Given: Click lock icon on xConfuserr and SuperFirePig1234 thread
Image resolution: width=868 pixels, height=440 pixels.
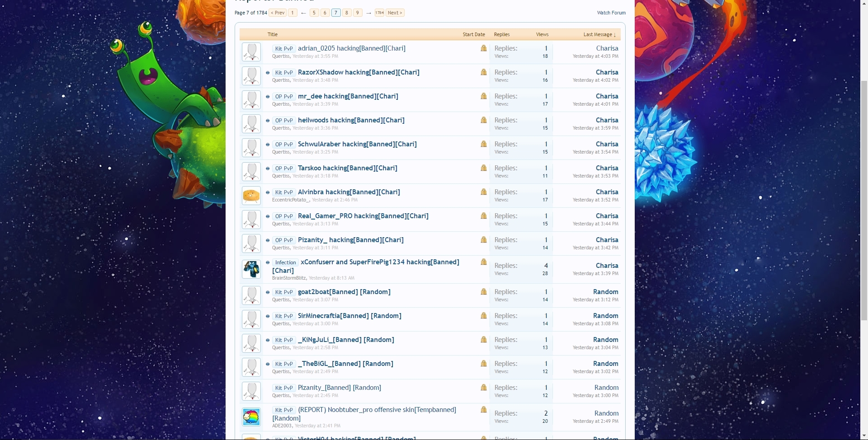Looking at the screenshot, I should (484, 262).
